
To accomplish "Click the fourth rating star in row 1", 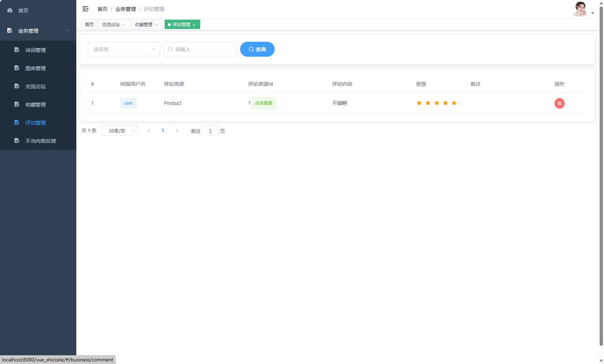I will 445,103.
